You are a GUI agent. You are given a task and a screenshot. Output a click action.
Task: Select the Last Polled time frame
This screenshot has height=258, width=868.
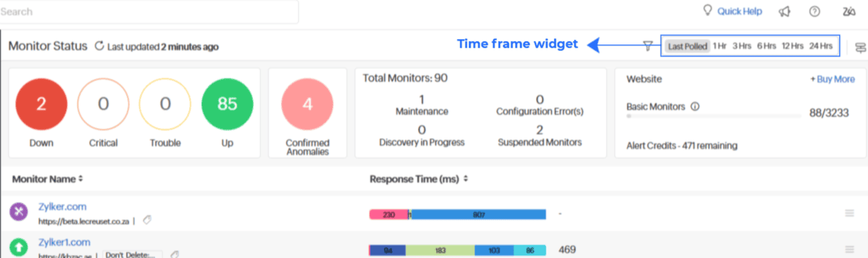[687, 46]
